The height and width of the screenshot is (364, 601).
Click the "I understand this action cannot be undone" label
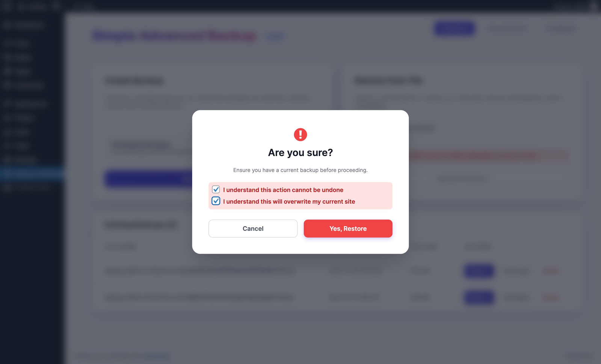pyautogui.click(x=283, y=190)
